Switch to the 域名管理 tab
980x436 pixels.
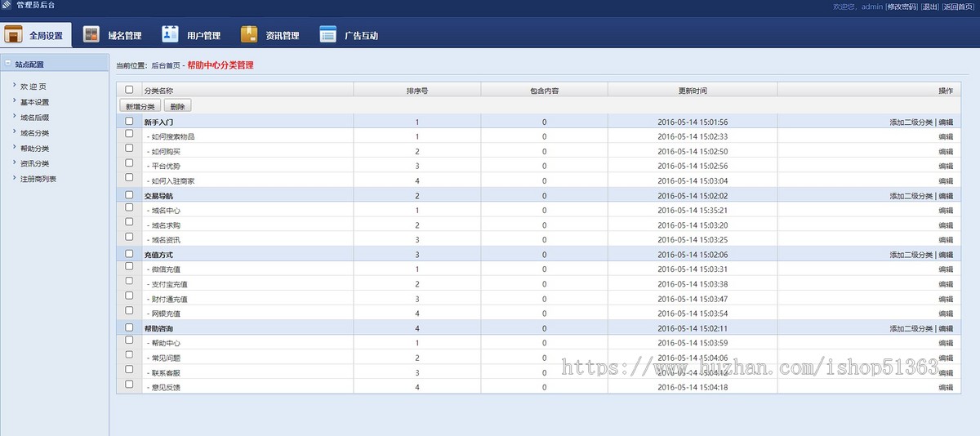114,35
